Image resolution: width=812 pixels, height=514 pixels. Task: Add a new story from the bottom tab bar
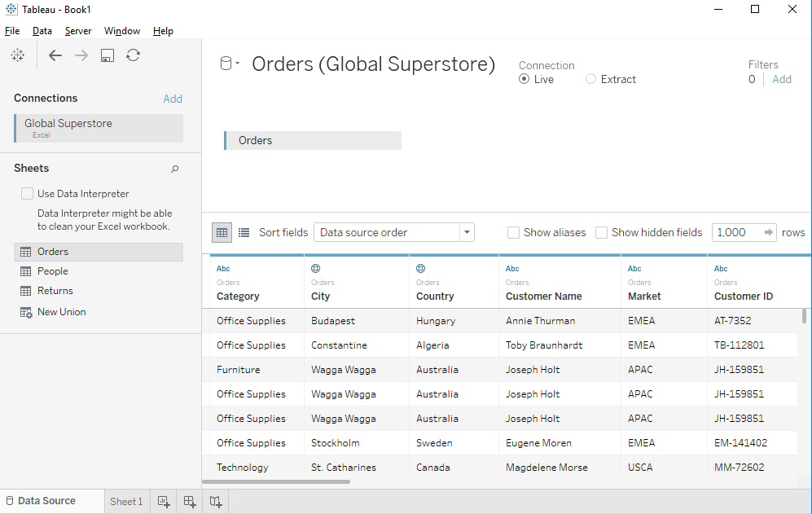click(216, 502)
